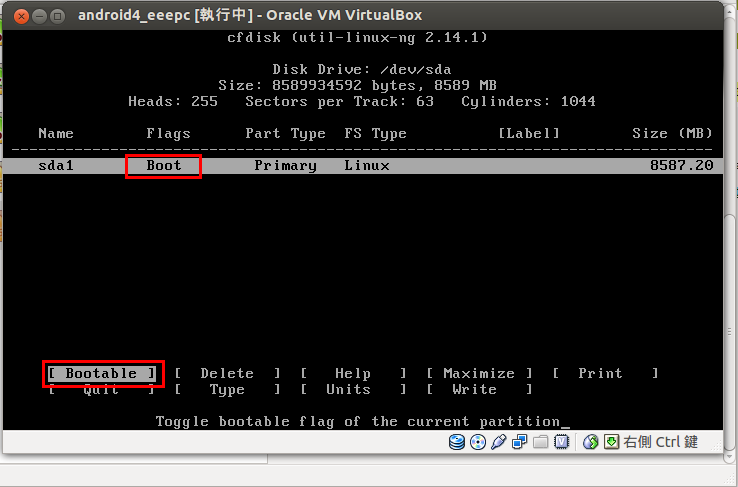The height and width of the screenshot is (487, 738).
Task: Click the Boot flag of sda1
Action: point(164,166)
